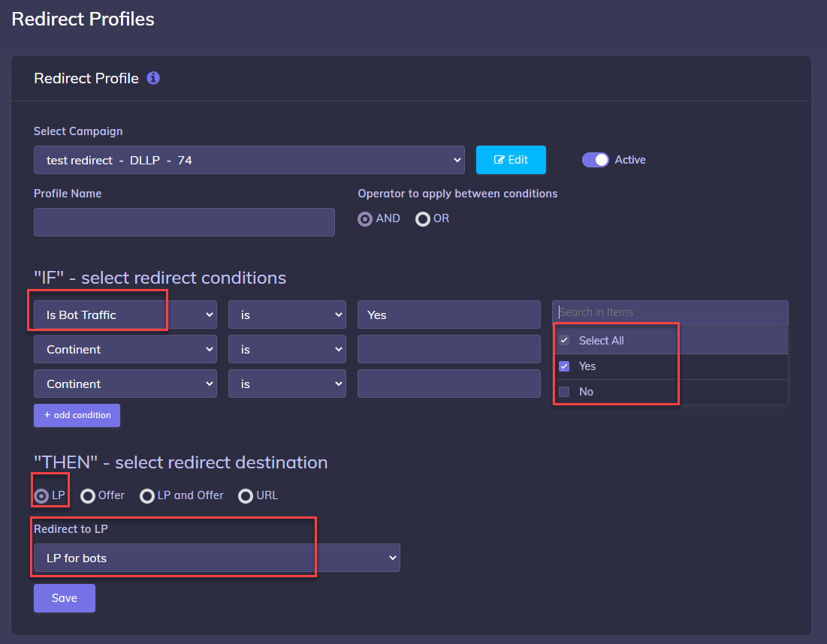Click the Search in Items field
The height and width of the screenshot is (644, 827).
669,312
